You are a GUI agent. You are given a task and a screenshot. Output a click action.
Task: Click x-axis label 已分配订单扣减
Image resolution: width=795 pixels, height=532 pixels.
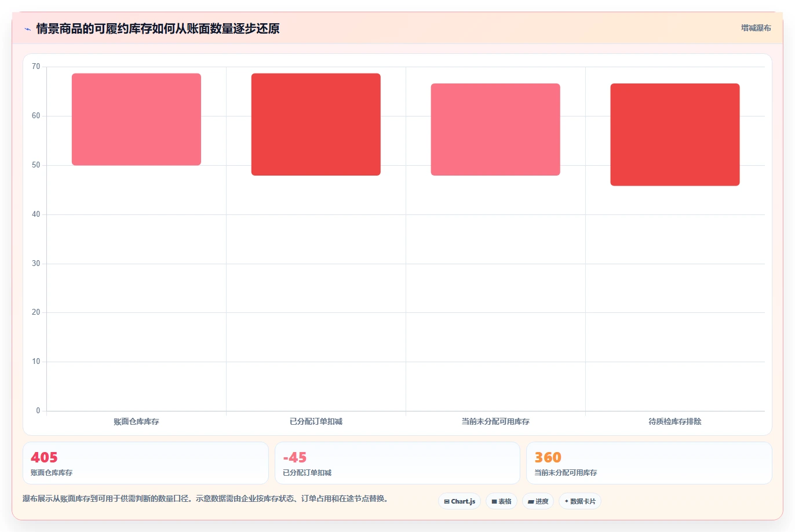pos(316,422)
